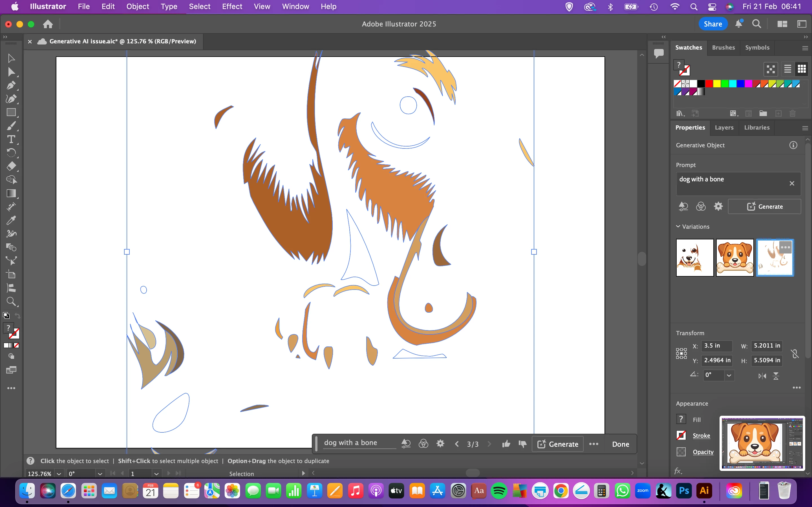Select the Type tool

pos(11,139)
